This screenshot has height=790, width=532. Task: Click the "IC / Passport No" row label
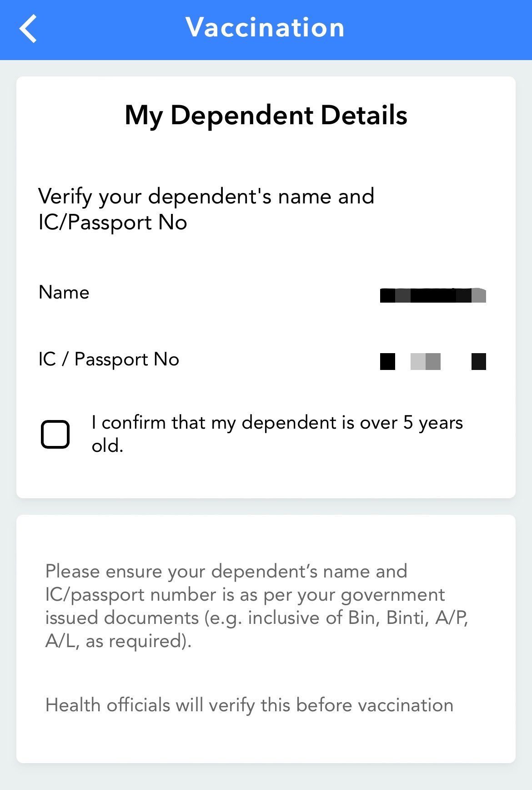[x=109, y=360]
